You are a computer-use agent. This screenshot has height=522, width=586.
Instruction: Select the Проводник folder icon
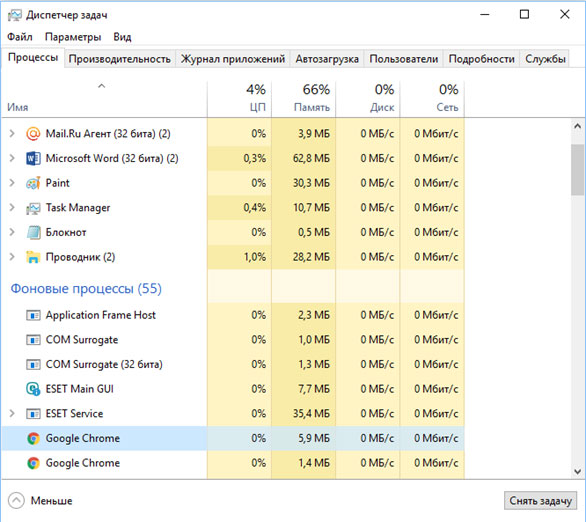click(x=33, y=257)
